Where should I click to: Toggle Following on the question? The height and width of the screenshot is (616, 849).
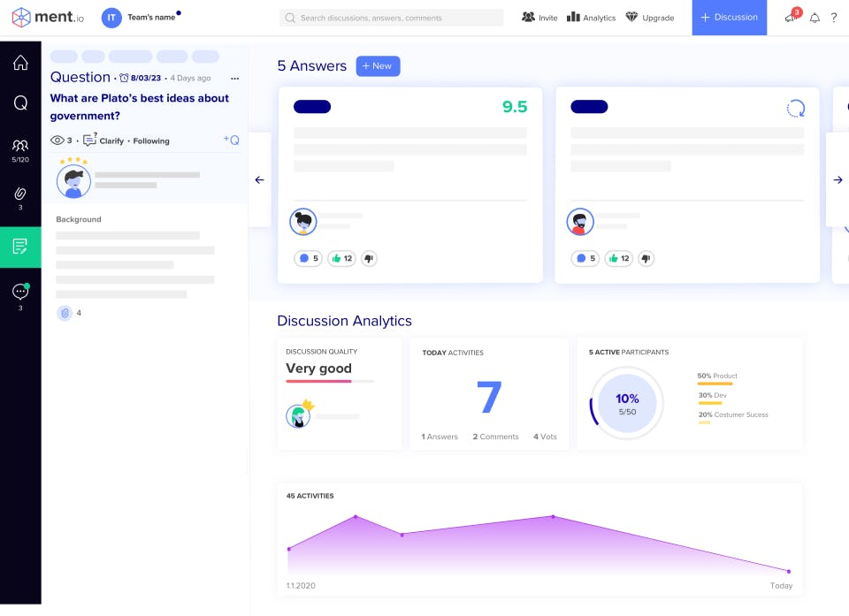coord(151,141)
